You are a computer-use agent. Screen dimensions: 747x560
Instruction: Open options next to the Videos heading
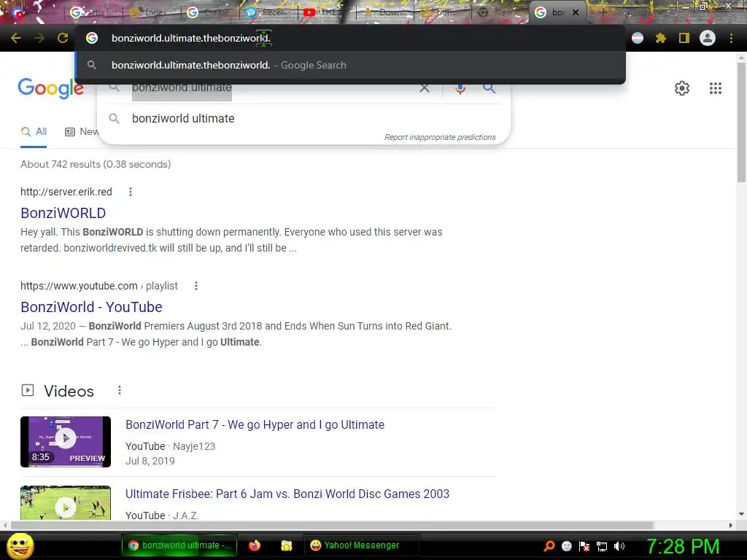pyautogui.click(x=120, y=391)
